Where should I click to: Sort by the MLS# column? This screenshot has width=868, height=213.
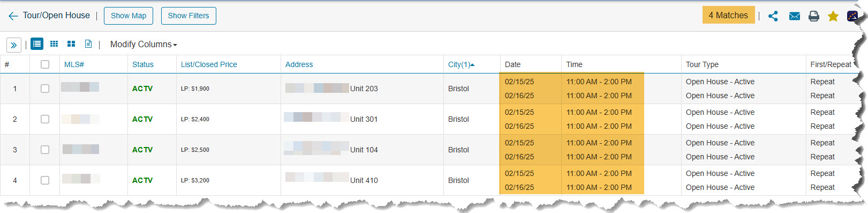coord(74,64)
